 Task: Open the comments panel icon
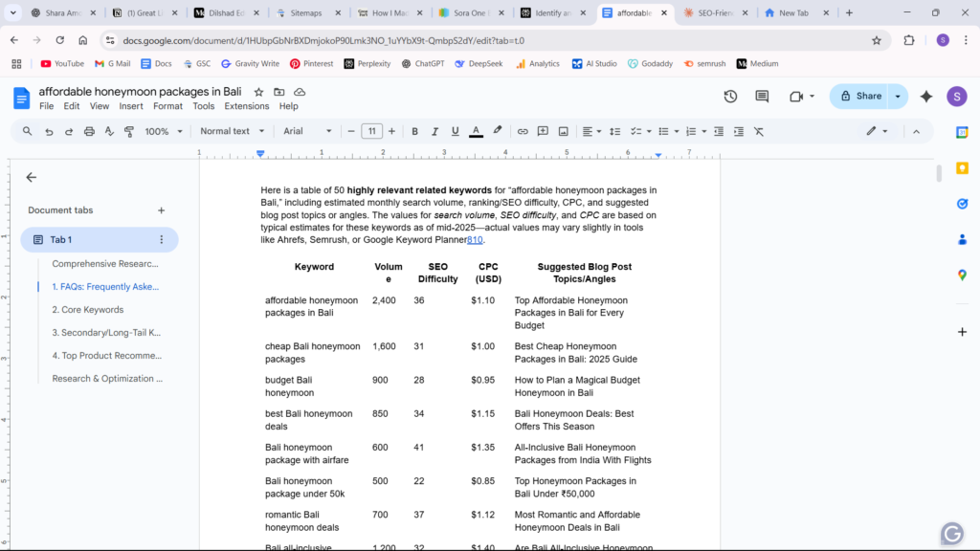tap(762, 97)
